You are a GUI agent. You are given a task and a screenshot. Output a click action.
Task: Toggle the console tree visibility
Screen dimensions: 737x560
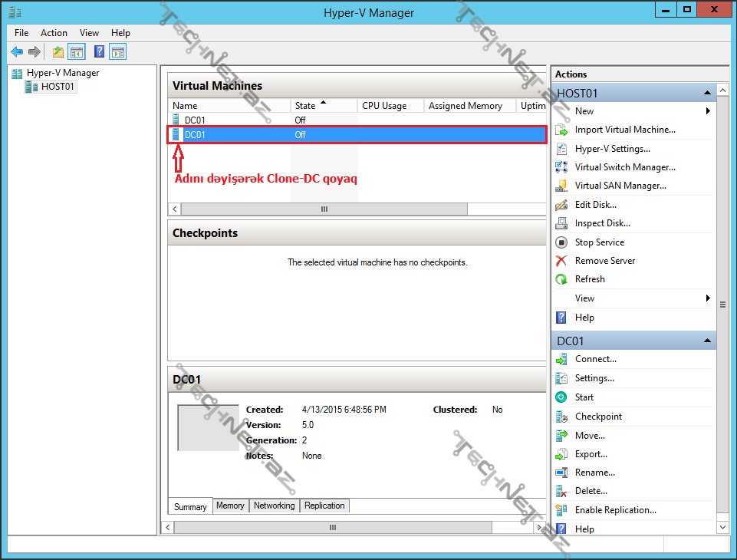coord(77,51)
